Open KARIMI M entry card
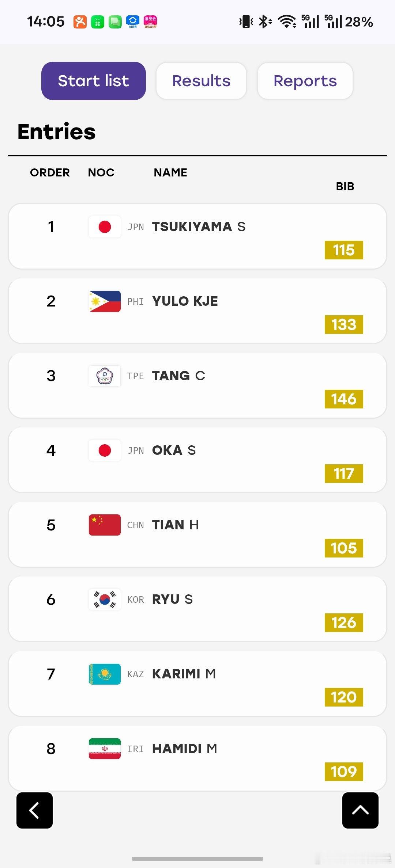The image size is (395, 868). 197,684
